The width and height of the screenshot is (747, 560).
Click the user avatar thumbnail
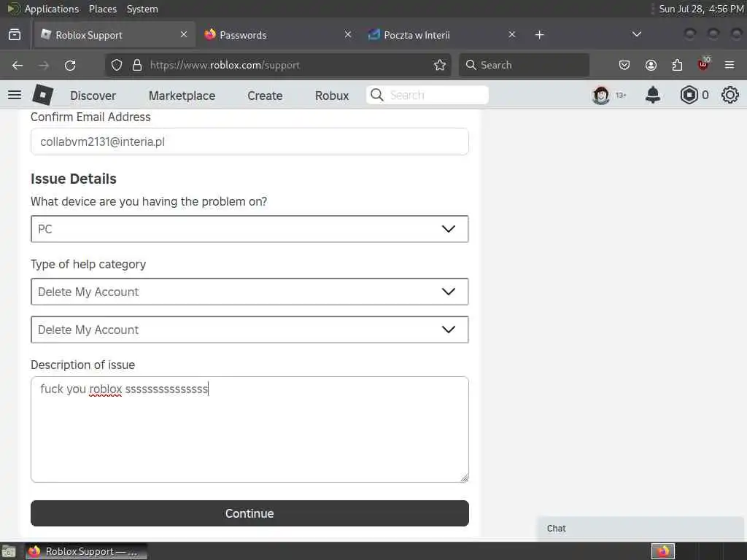pyautogui.click(x=601, y=96)
